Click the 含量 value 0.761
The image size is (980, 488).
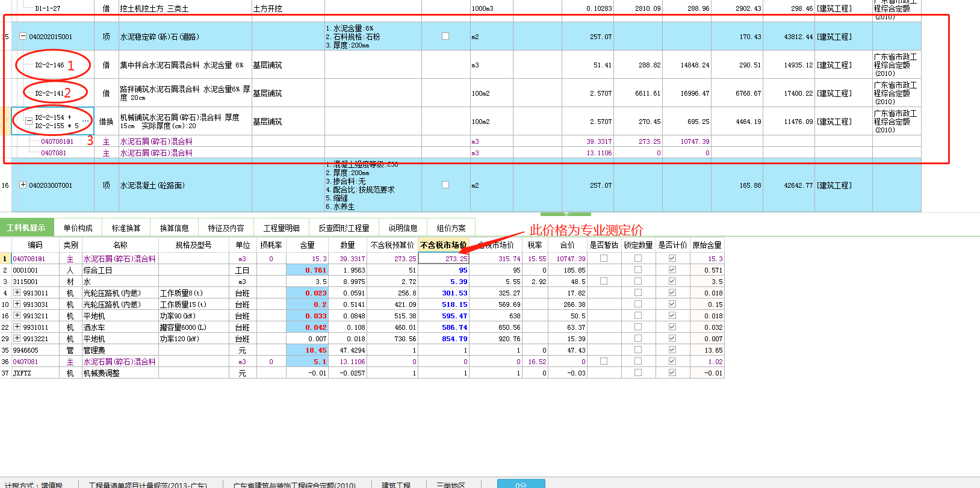point(316,270)
